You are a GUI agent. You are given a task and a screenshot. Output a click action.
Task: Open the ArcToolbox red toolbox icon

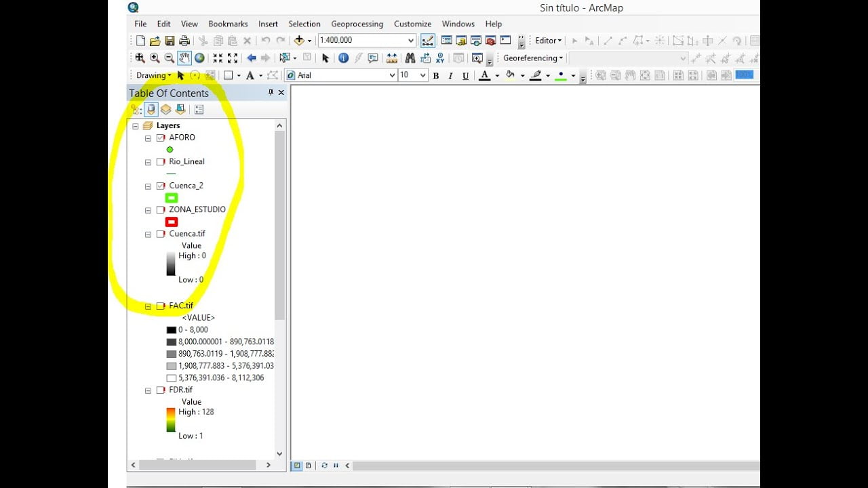[490, 41]
